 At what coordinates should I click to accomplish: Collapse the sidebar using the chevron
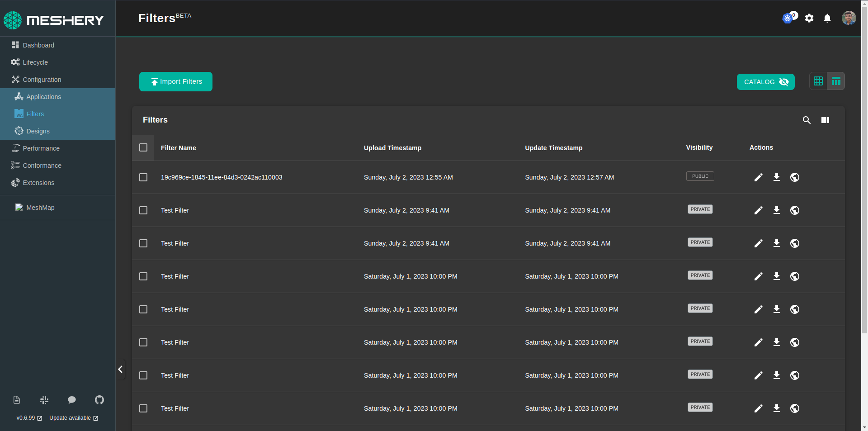[x=121, y=369]
